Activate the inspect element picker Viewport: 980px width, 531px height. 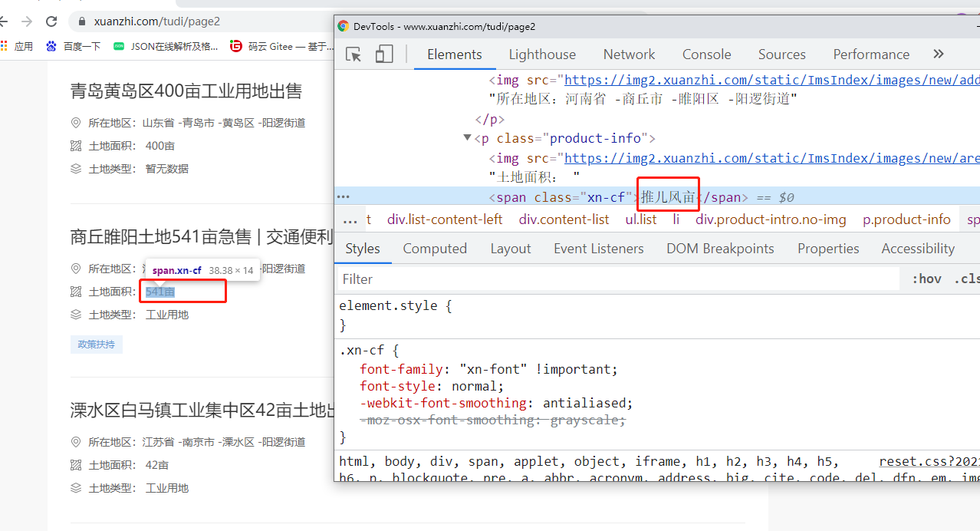pos(354,54)
